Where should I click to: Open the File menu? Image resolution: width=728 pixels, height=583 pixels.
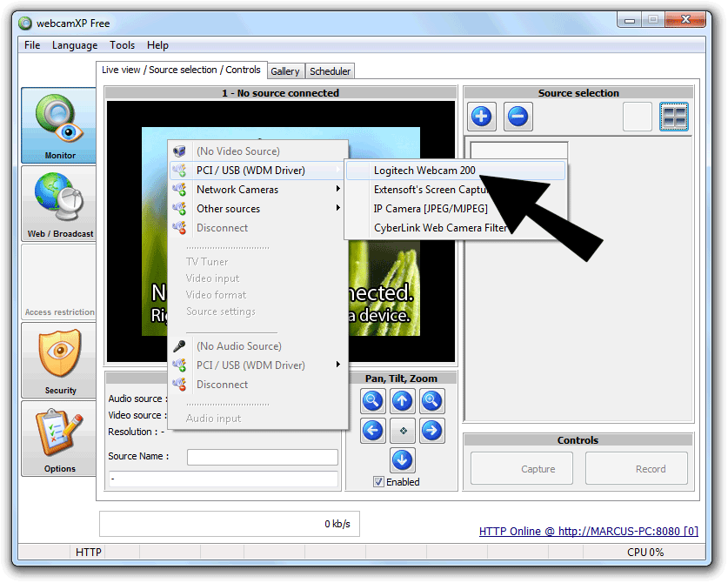tap(32, 45)
